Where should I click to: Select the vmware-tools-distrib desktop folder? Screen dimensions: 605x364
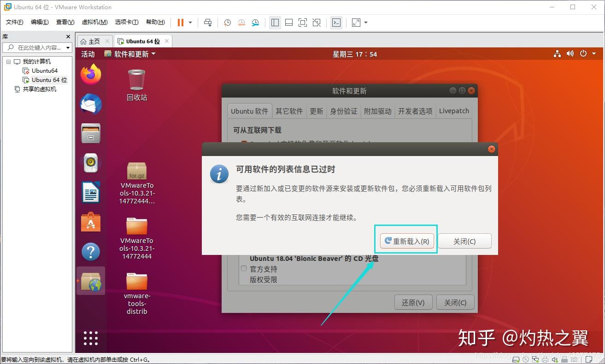tap(137, 294)
